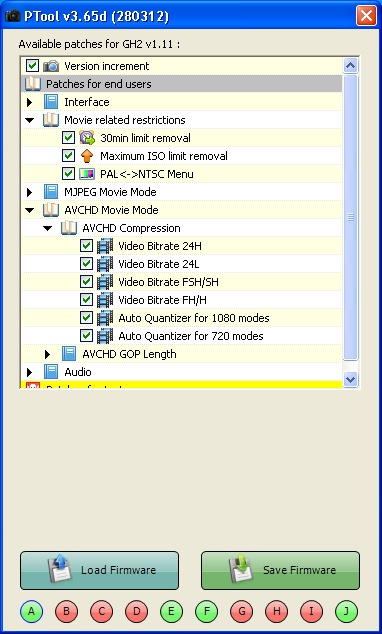
Task: Uncheck the Version increment checkbox
Action: pos(32,66)
